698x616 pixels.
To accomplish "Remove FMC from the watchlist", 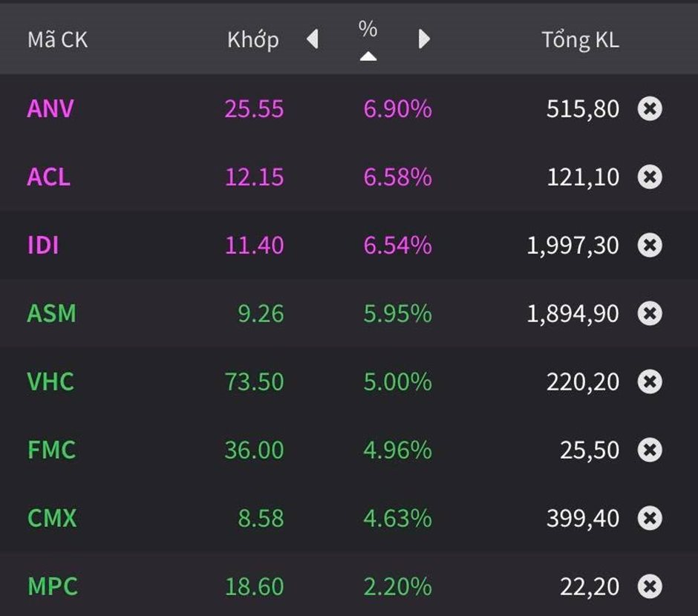I will 650,450.
